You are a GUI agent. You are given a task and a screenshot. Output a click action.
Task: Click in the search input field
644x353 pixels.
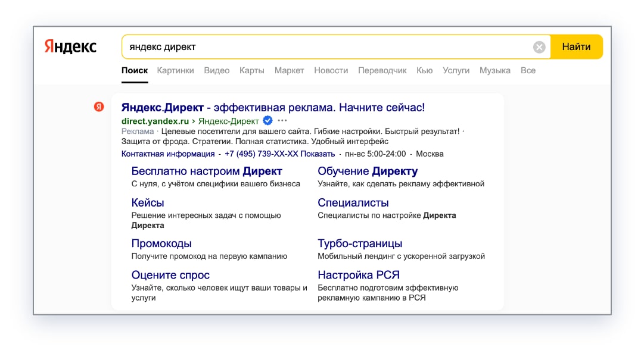click(322, 47)
